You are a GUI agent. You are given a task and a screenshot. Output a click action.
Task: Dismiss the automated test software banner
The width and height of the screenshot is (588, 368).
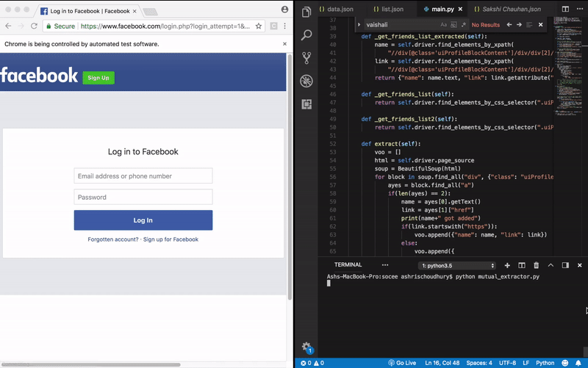point(284,44)
